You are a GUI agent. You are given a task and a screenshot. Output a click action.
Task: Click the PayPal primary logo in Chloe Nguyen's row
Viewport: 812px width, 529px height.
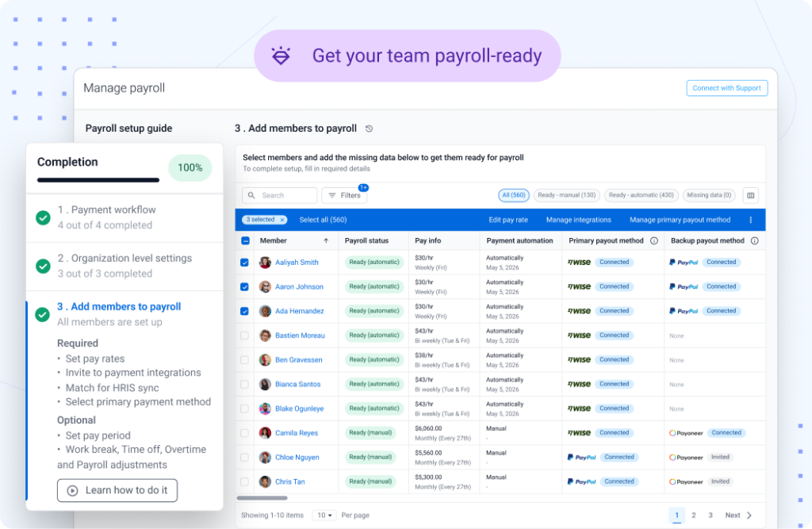click(x=581, y=457)
